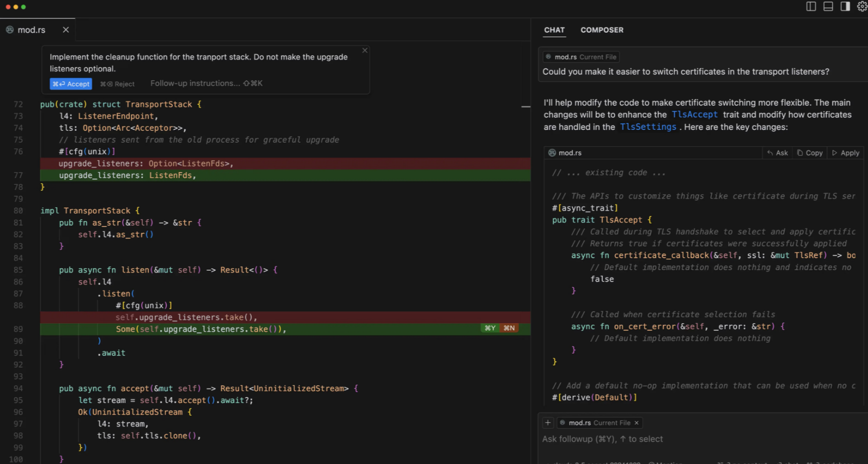Click the 'pub async fn listen' line
This screenshot has height=464, width=868.
click(x=168, y=270)
